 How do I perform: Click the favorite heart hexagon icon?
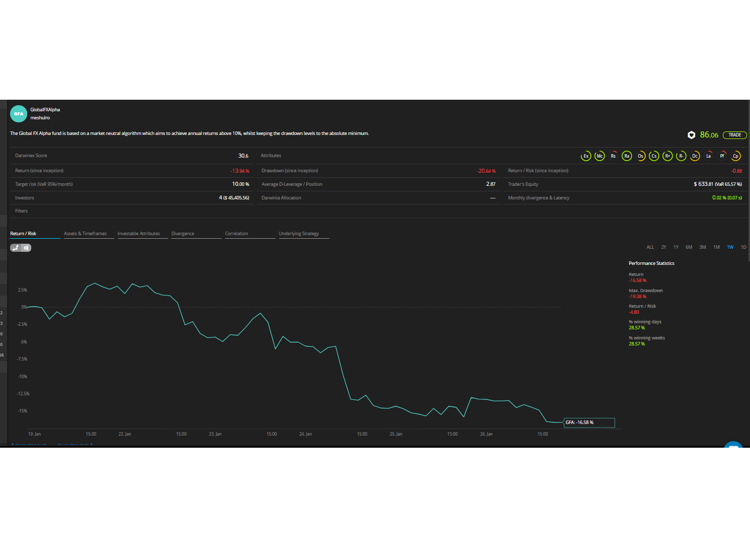click(x=692, y=135)
